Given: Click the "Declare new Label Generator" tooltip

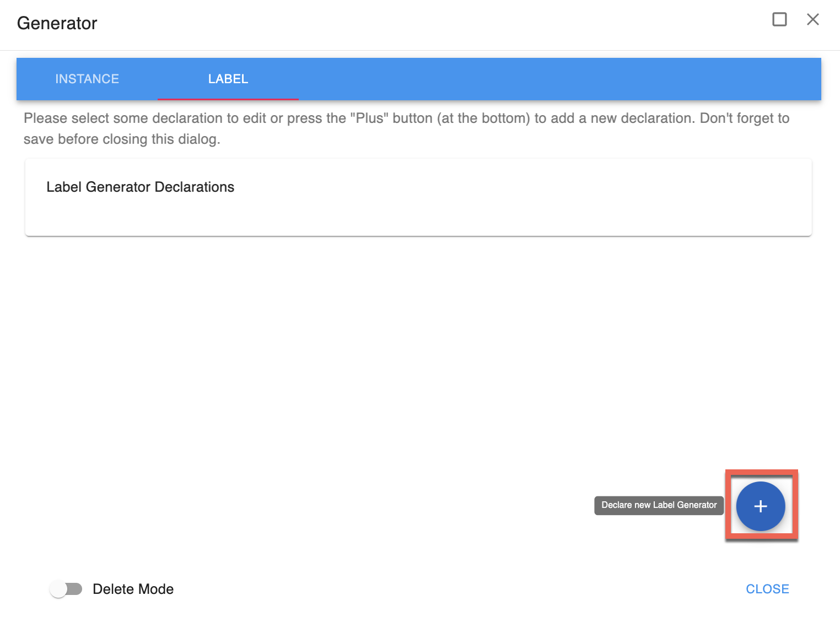Looking at the screenshot, I should tap(659, 505).
